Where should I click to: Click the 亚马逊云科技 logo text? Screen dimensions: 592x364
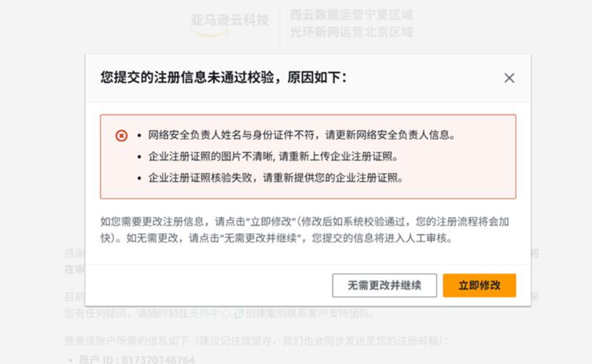(x=230, y=20)
